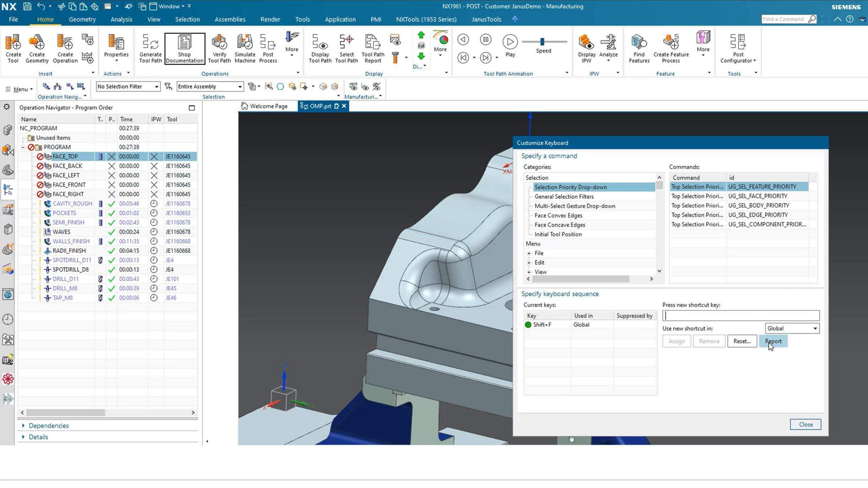Open Tool Path Report
This screenshot has width=868, height=488.
pyautogui.click(x=373, y=48)
